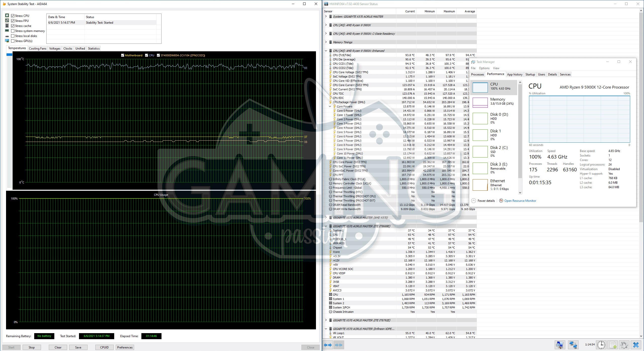Toggle Motherboard temperature graph checkbox
The width and height of the screenshot is (644, 351).
(123, 55)
